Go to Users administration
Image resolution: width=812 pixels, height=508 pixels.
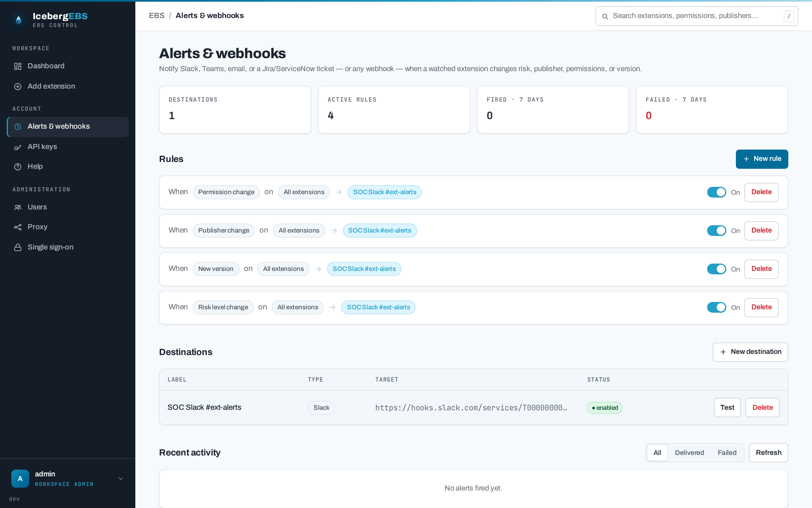coord(68,207)
